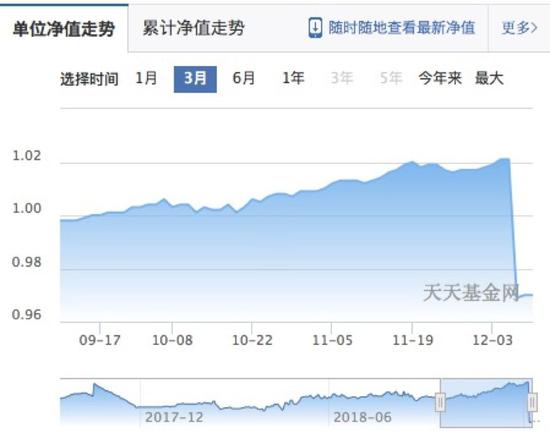Click the left range slider handle
This screenshot has width=550, height=444.
[440, 402]
